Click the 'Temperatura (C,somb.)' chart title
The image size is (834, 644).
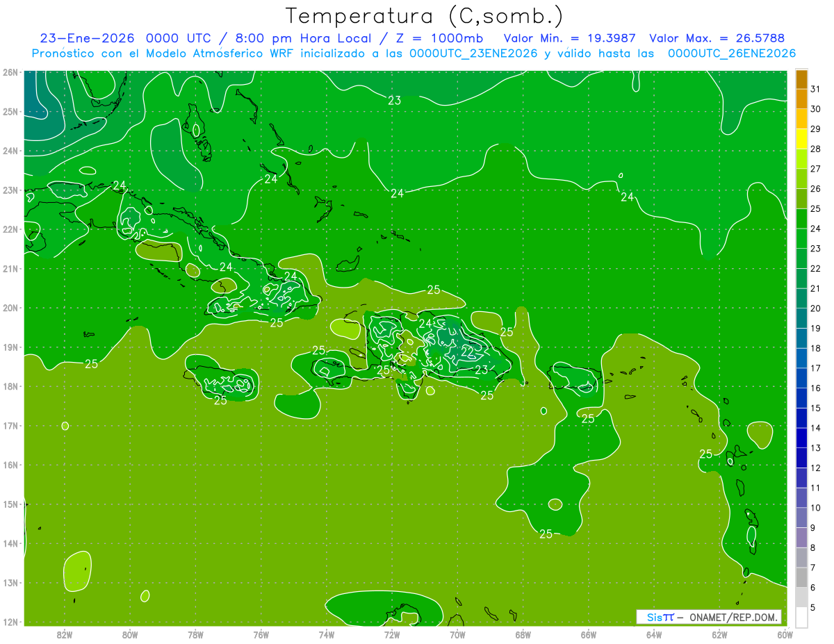425,16
